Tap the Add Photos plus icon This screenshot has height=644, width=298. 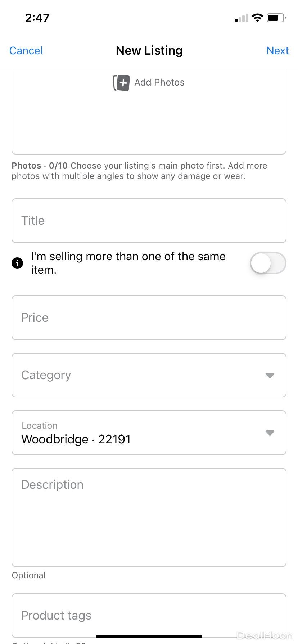pos(121,83)
